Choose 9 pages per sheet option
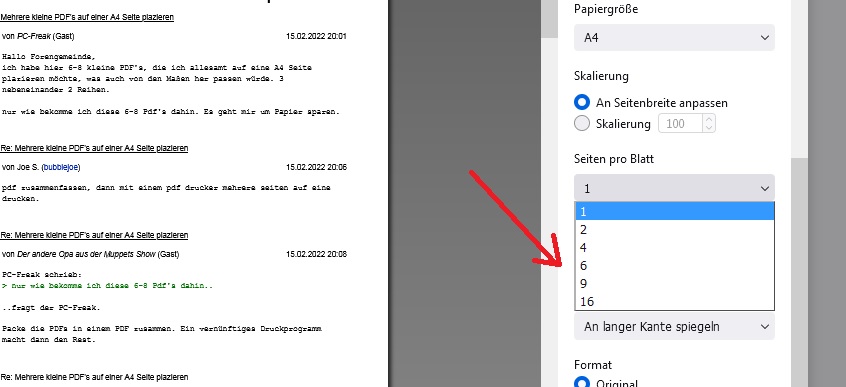Image resolution: width=846 pixels, height=387 pixels. point(675,283)
